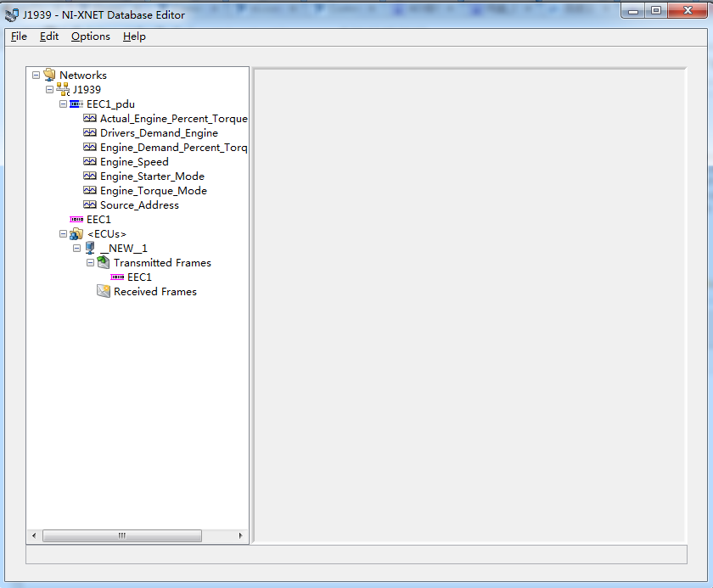Select the Engine_Demand_Percent_Torq signal

click(x=174, y=148)
